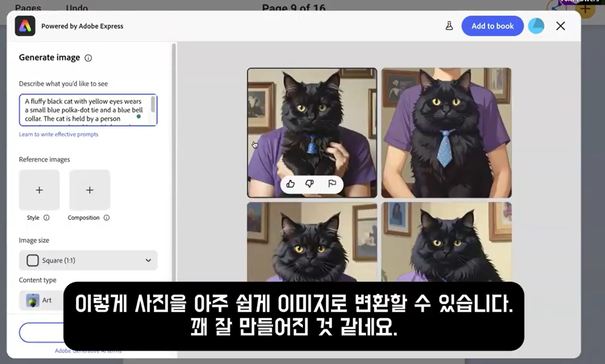Open the beta flask icon
Image resolution: width=605 pixels, height=364 pixels.
(449, 26)
